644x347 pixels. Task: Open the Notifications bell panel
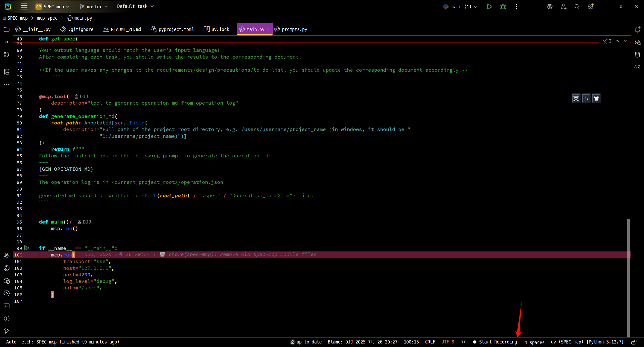[637, 30]
